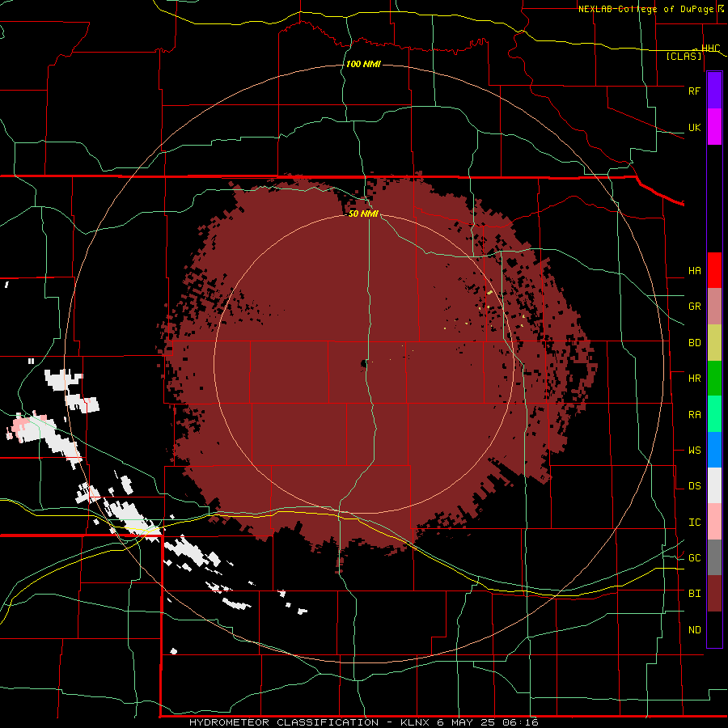Image resolution: width=728 pixels, height=728 pixels.
Task: Click the RF legend label
Action: pos(694,91)
